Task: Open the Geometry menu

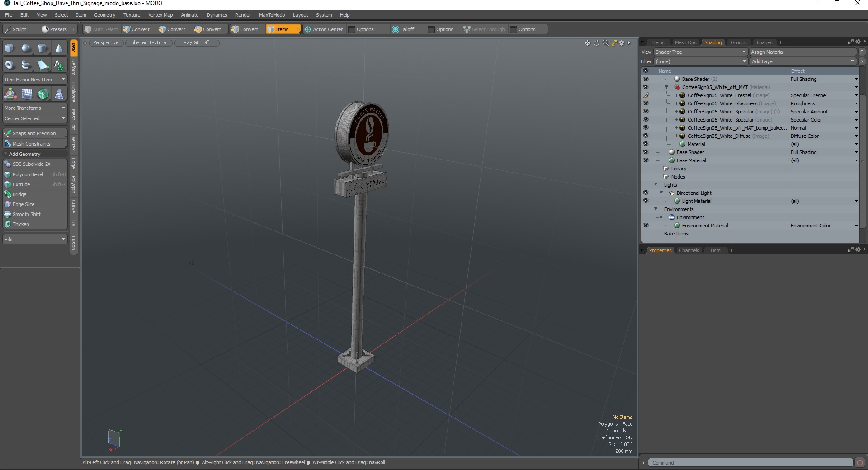Action: [104, 15]
